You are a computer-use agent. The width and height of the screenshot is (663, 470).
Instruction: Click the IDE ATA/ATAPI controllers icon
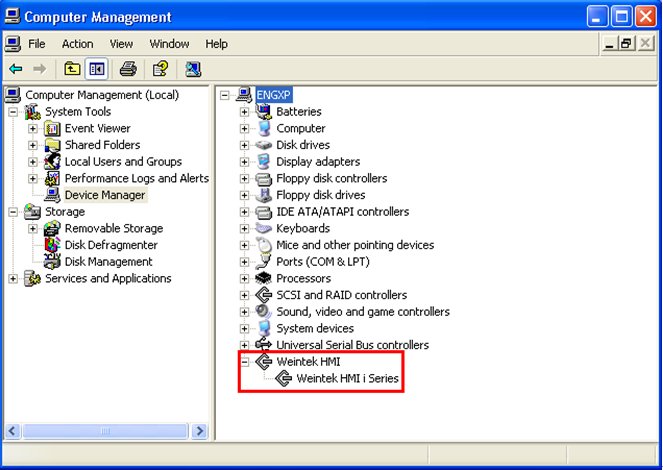(263, 212)
